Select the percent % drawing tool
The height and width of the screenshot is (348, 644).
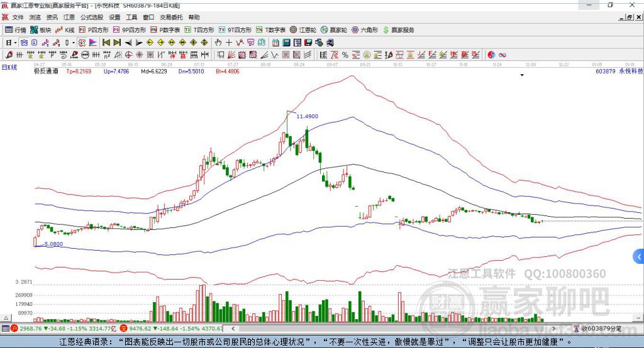pos(345,55)
